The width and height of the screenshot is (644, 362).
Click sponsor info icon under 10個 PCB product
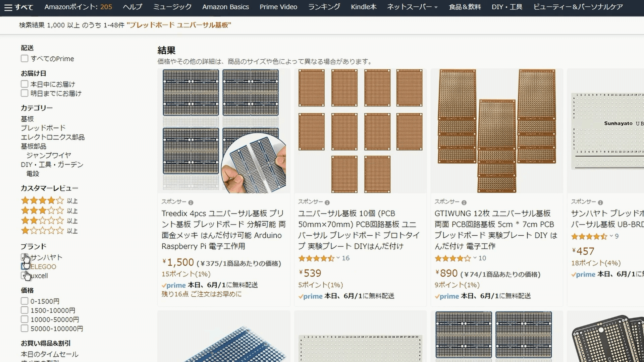[x=327, y=202]
